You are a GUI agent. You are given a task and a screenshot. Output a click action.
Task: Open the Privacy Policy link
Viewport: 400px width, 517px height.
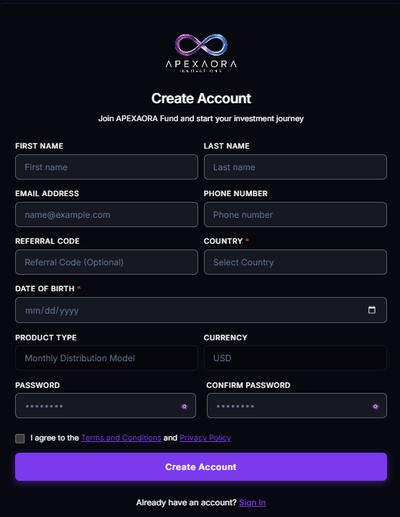pos(205,438)
